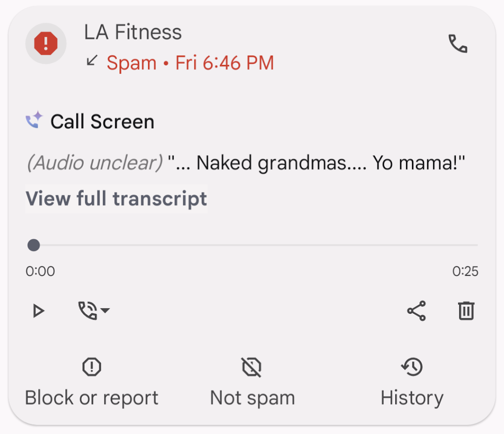Click the 0:00 elapsed time label

(40, 271)
